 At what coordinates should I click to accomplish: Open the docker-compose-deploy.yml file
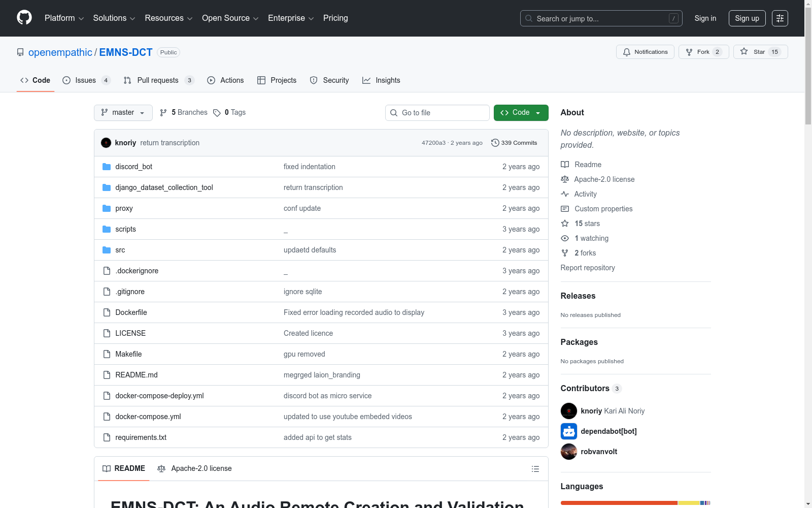tap(159, 396)
